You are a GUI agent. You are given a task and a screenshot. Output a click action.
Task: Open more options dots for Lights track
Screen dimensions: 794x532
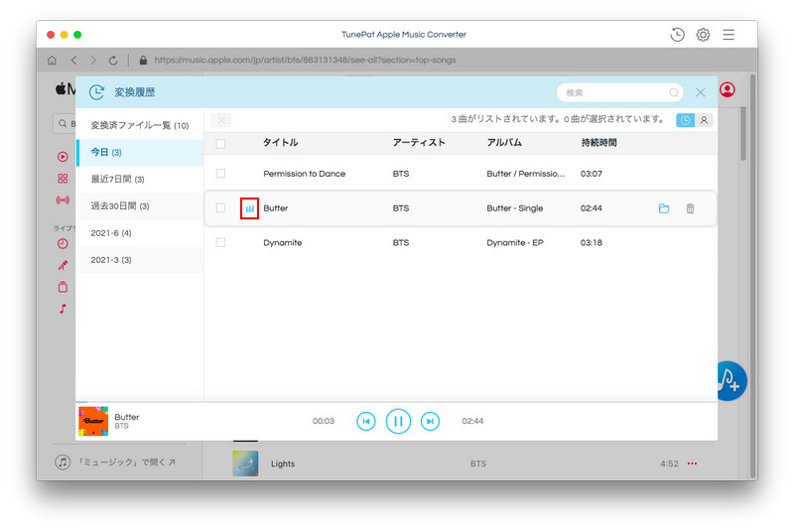point(692,464)
